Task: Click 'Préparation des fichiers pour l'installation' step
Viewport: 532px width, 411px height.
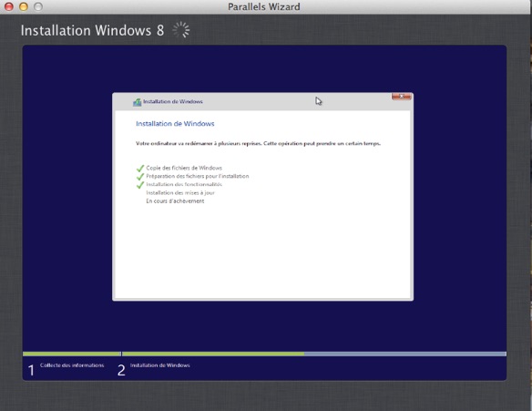Action: (198, 176)
